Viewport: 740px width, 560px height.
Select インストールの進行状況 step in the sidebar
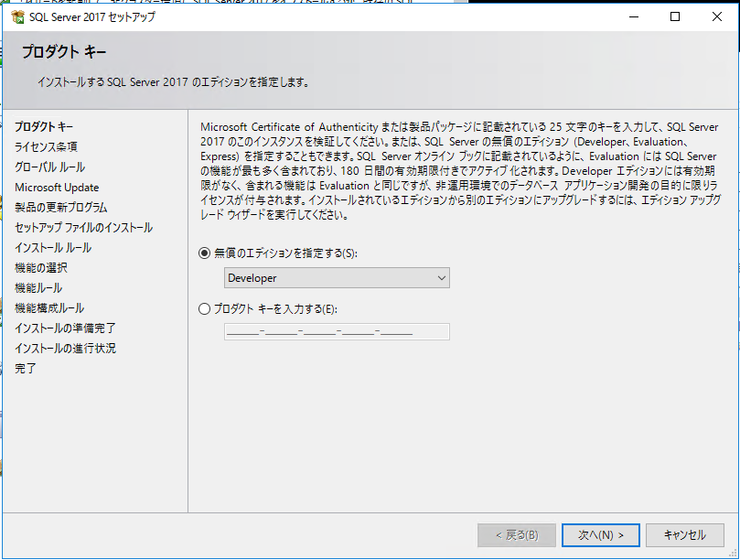pyautogui.click(x=65, y=349)
